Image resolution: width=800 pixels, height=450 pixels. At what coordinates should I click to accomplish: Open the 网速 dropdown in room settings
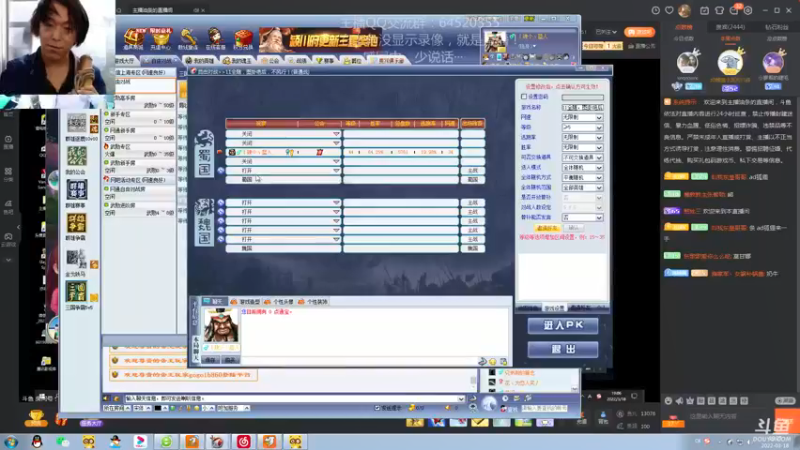coord(583,117)
